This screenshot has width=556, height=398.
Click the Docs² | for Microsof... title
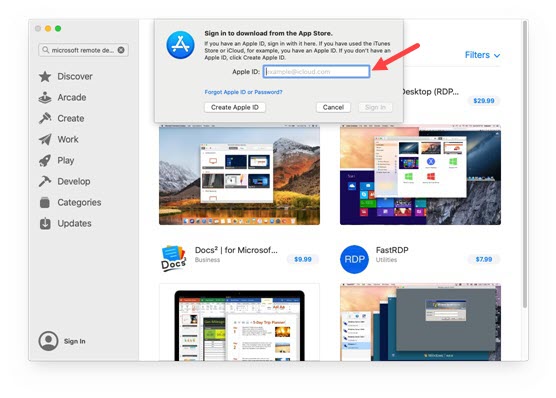tap(236, 250)
